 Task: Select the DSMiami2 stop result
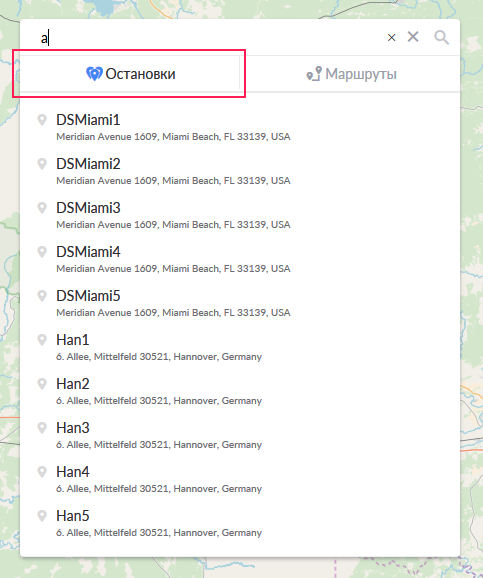(x=240, y=172)
